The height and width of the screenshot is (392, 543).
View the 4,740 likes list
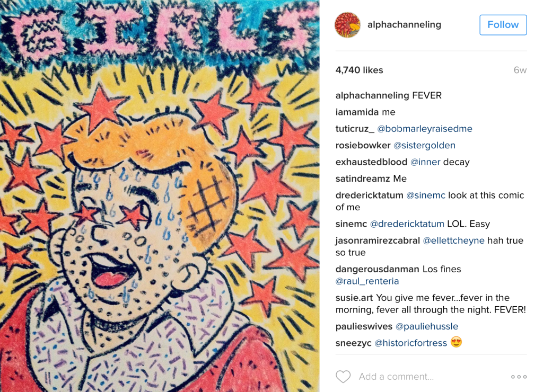pos(359,70)
